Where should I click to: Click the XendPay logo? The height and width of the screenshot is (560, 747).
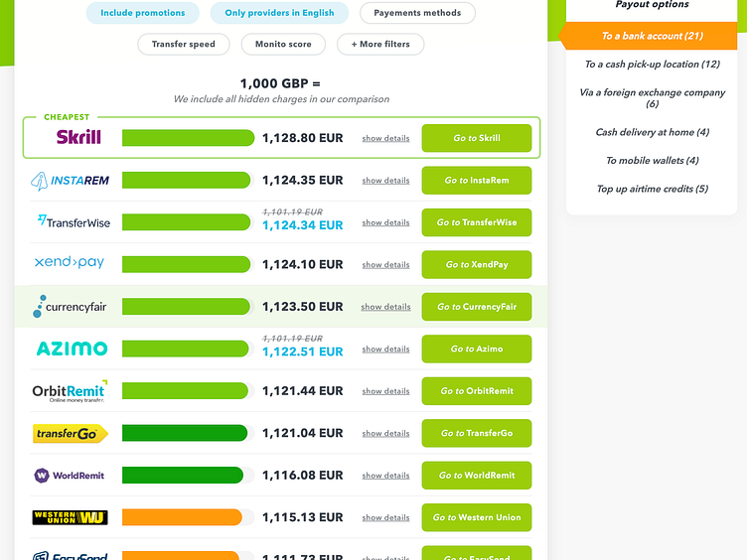(70, 264)
